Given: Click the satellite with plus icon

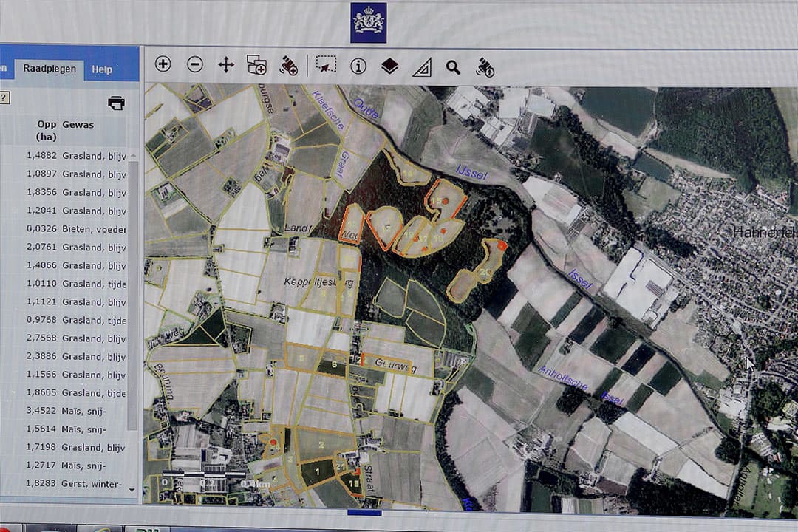Looking at the screenshot, I should pyautogui.click(x=289, y=66).
